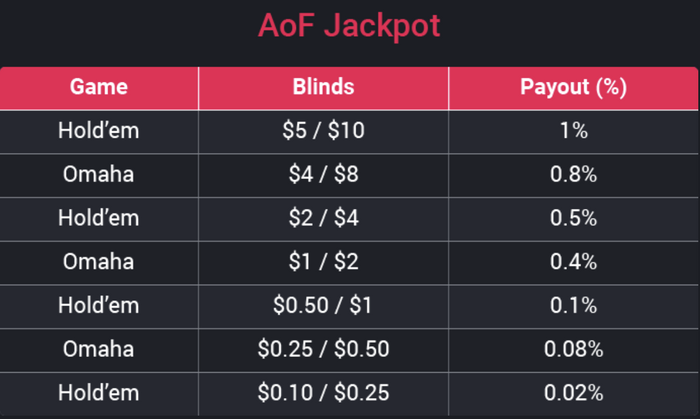Screen dimensions: 700x419
Task: Click Omaha in the 0.8% payout row
Action: click(99, 175)
